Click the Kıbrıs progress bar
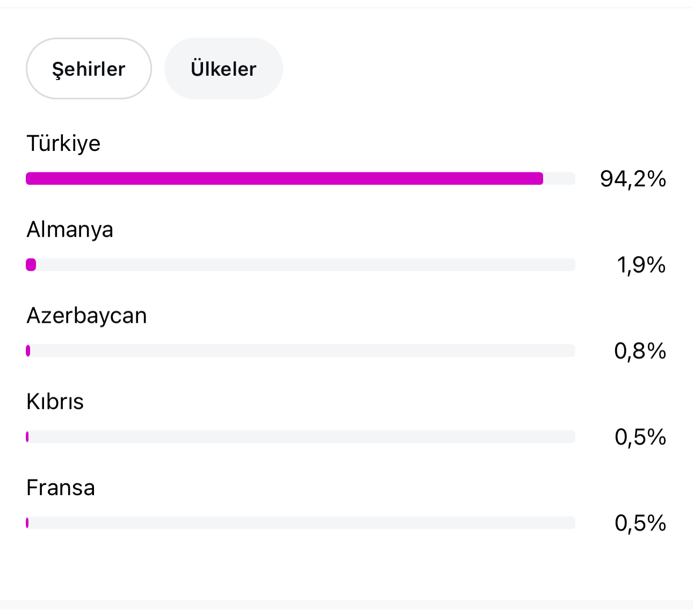This screenshot has height=616, width=693. [300, 437]
